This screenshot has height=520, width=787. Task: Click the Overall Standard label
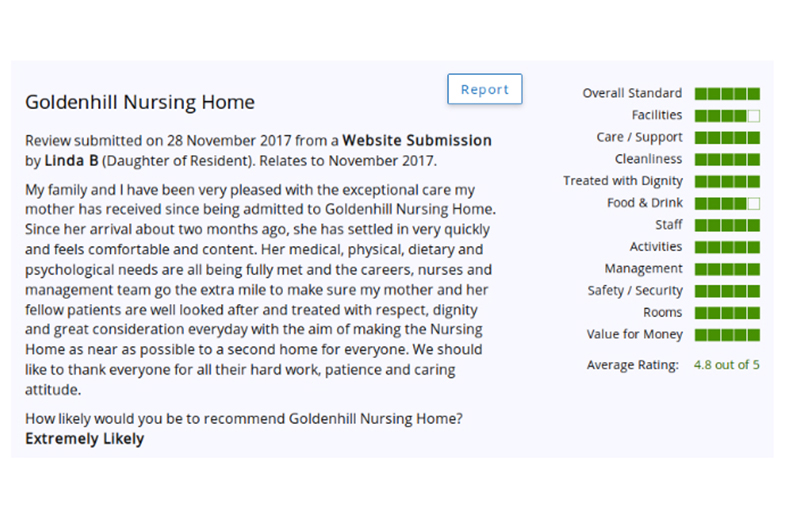point(632,93)
